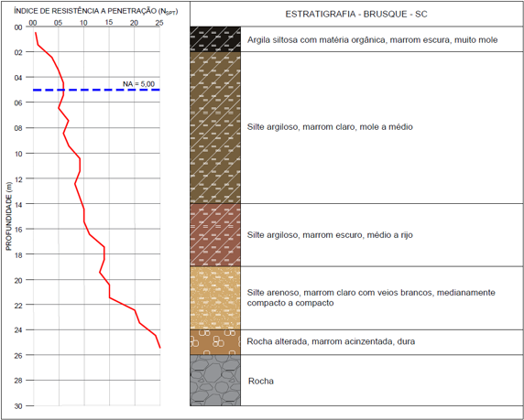This screenshot has height=420, width=524.
Task: Select the 'Rocha' layer description
Action: (261, 381)
